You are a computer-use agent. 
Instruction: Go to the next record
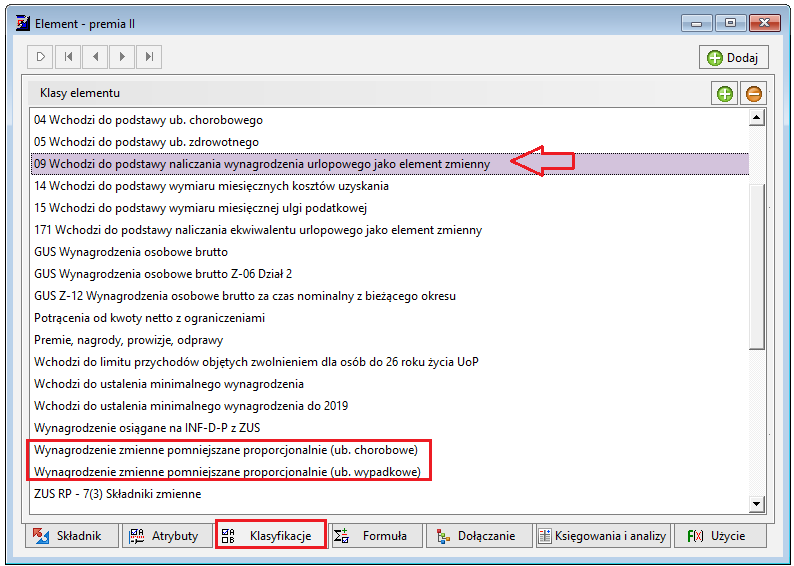pos(122,56)
